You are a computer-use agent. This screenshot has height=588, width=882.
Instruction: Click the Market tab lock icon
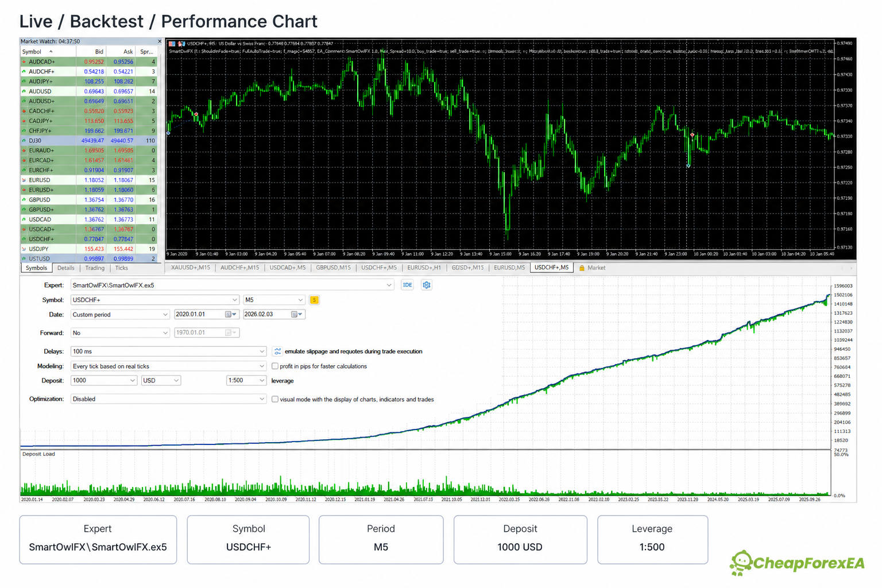(582, 268)
